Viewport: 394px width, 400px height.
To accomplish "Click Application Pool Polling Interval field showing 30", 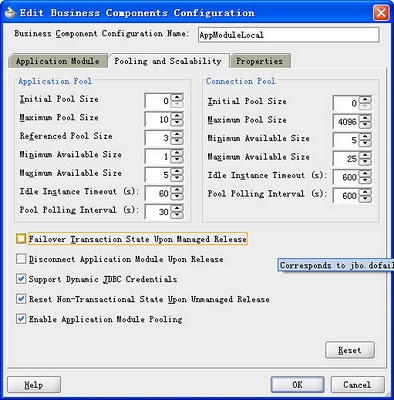I will [x=158, y=212].
